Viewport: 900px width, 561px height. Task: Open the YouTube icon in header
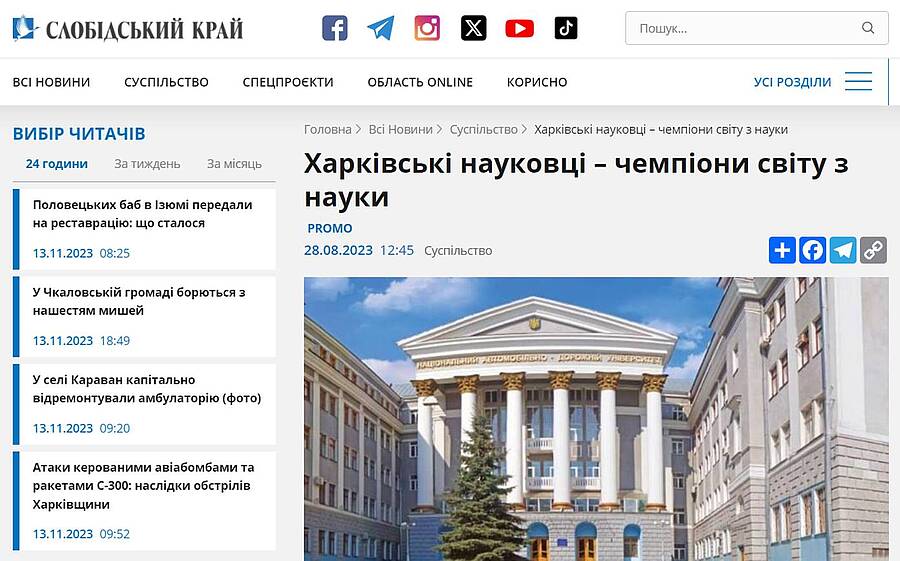tap(519, 28)
